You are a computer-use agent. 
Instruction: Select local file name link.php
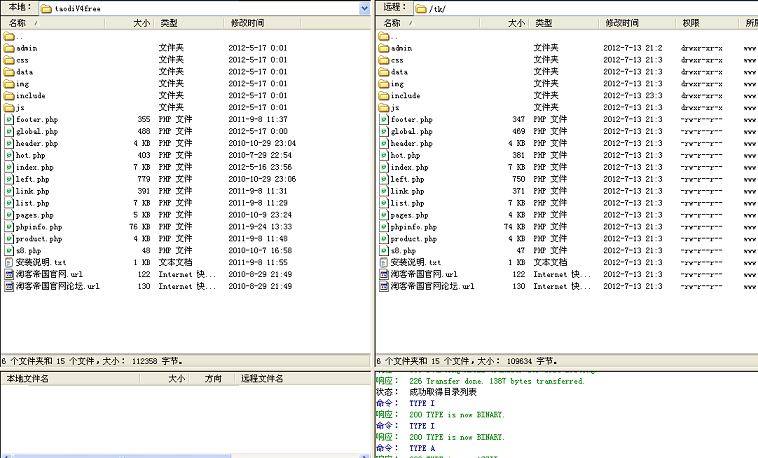click(32, 191)
